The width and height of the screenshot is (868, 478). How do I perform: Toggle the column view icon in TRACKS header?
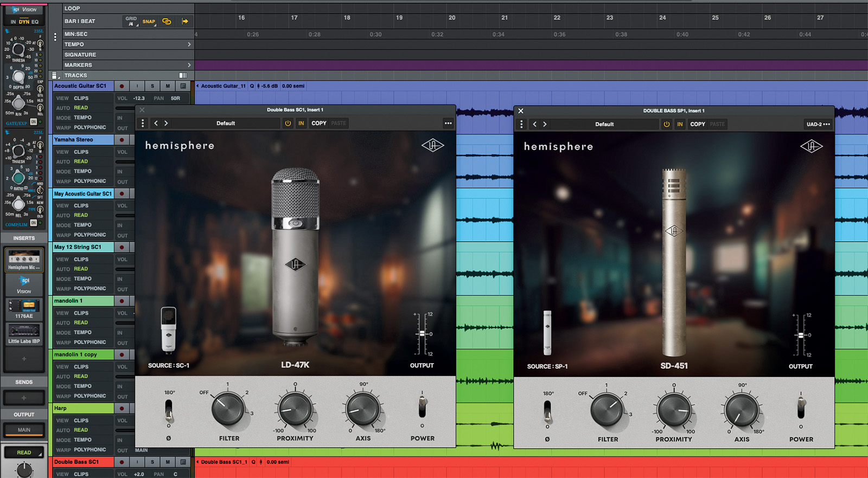point(183,75)
